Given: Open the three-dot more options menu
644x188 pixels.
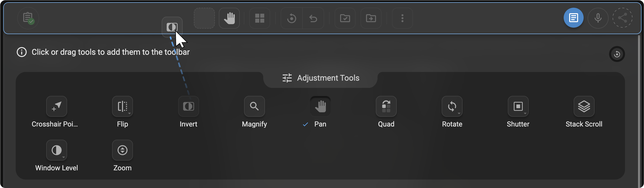Looking at the screenshot, I should [x=402, y=18].
